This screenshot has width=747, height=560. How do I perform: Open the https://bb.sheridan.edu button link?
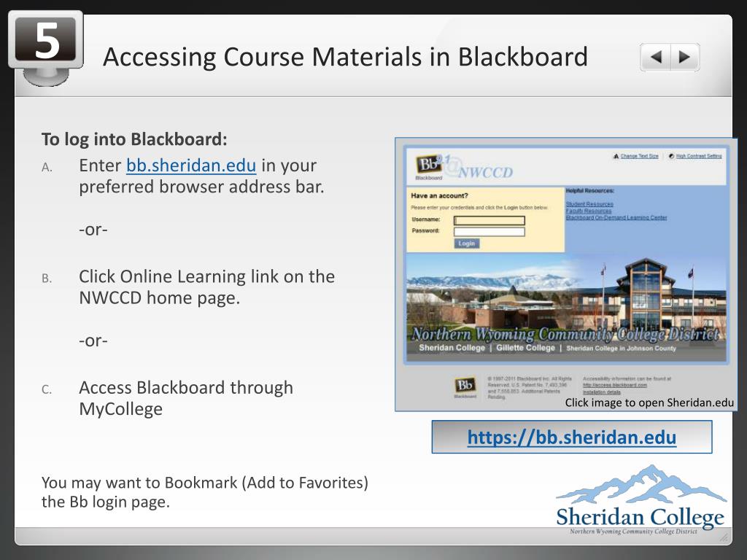click(x=572, y=437)
